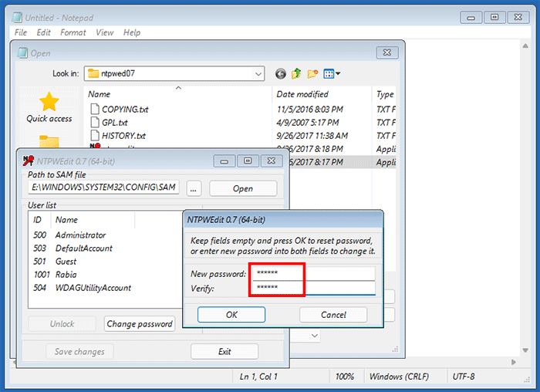Select the Administrator user row
The width and height of the screenshot is (540, 392).
[106, 235]
